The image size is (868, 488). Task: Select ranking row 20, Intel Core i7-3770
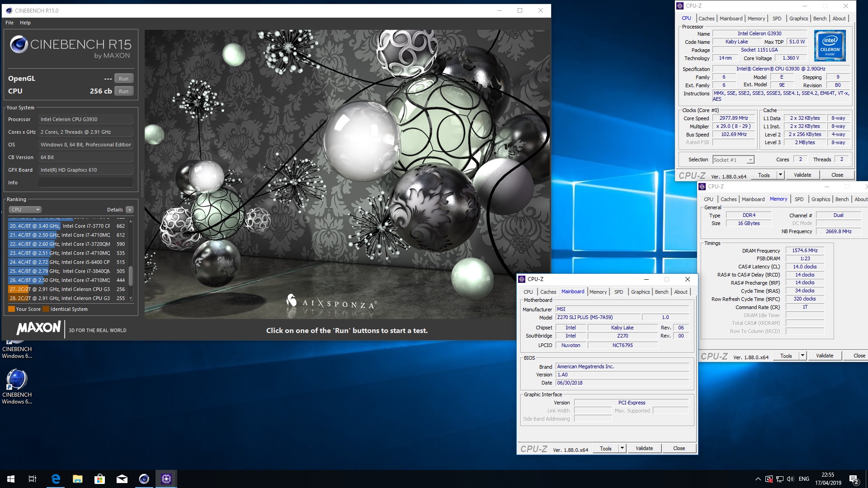(x=68, y=226)
